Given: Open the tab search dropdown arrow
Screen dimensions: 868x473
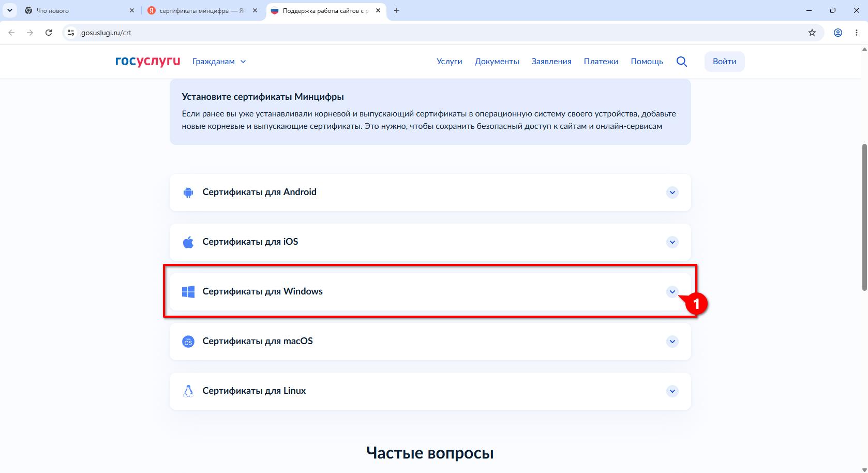Looking at the screenshot, I should (9, 10).
